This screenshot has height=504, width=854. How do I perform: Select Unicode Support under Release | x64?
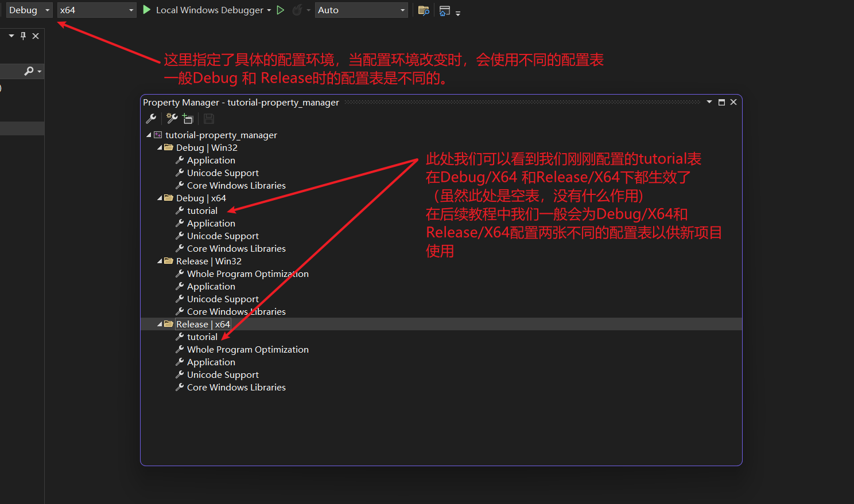pyautogui.click(x=223, y=375)
